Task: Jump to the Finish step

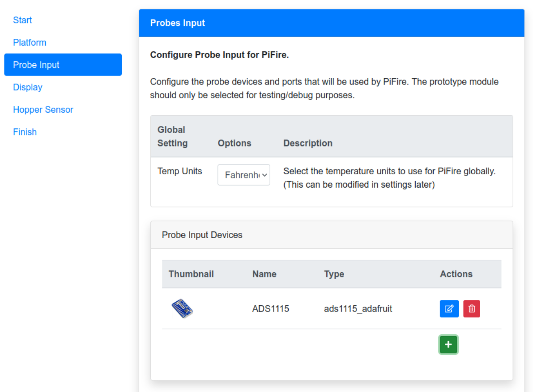Action: point(25,132)
